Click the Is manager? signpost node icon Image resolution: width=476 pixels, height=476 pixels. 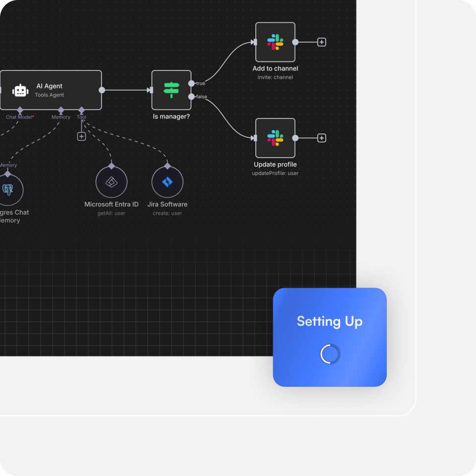coord(171,90)
